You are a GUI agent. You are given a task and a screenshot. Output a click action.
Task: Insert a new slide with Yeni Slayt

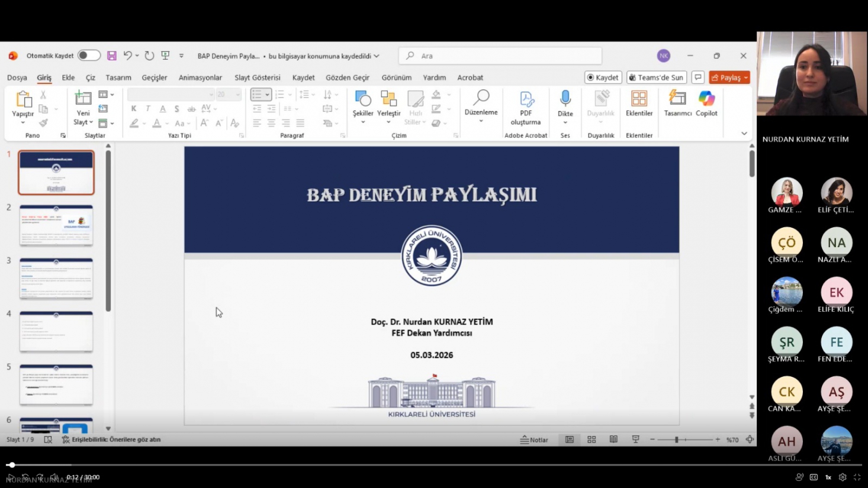tap(83, 99)
